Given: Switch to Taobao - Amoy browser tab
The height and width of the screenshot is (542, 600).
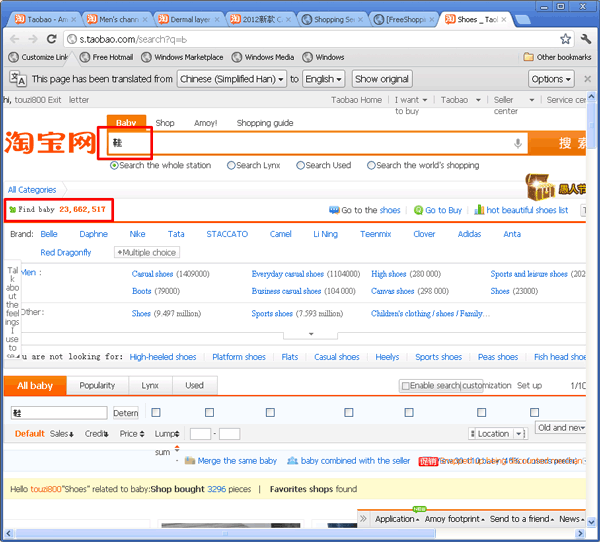Looking at the screenshot, I should point(45,19).
